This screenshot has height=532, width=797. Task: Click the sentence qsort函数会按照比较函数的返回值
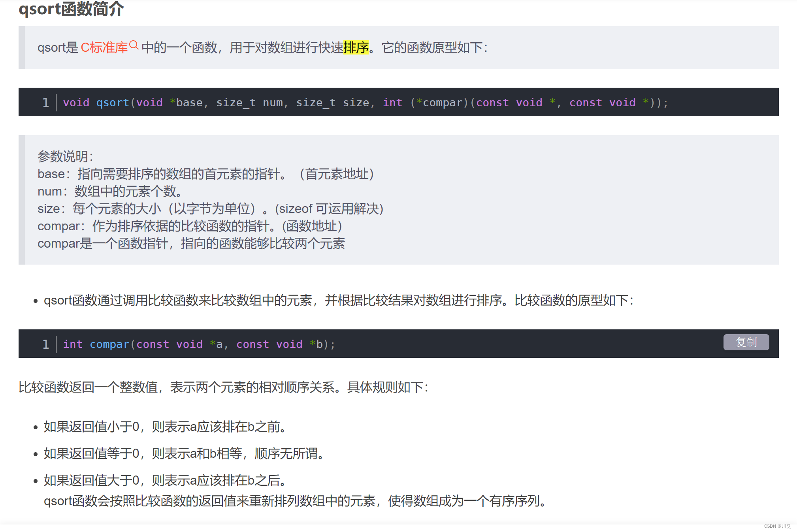point(295,501)
